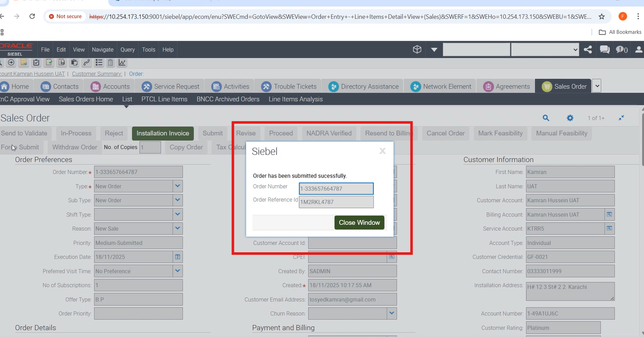
Task: Expand the screen tabs overflow dropdown
Action: pos(597,86)
